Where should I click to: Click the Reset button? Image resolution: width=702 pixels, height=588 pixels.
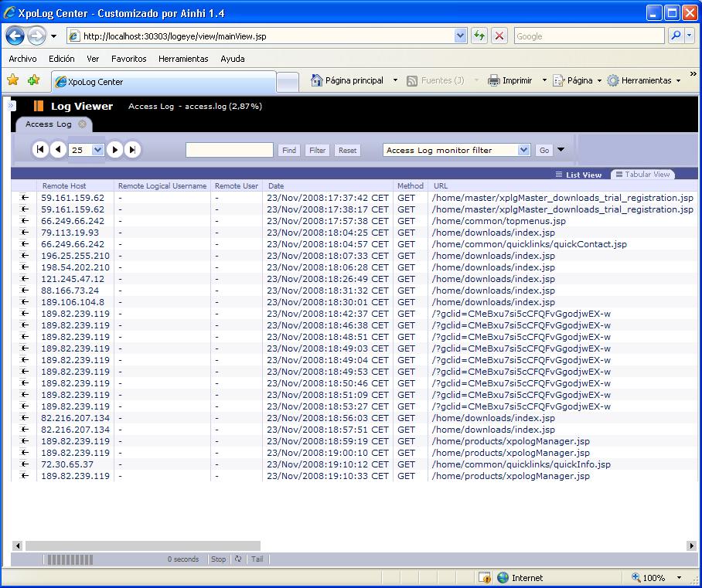pyautogui.click(x=347, y=151)
